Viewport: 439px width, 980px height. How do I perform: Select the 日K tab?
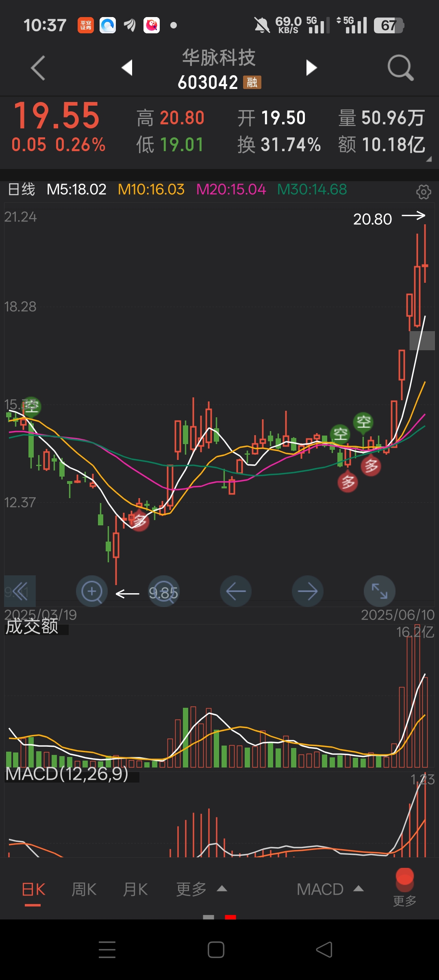click(33, 889)
